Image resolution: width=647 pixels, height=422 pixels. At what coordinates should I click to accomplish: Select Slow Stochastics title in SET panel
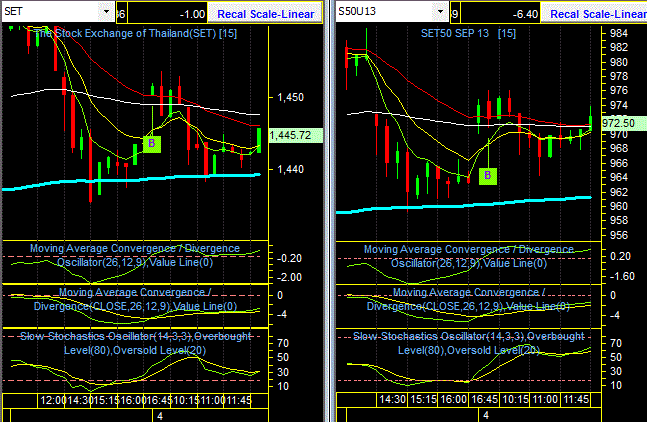coord(135,343)
